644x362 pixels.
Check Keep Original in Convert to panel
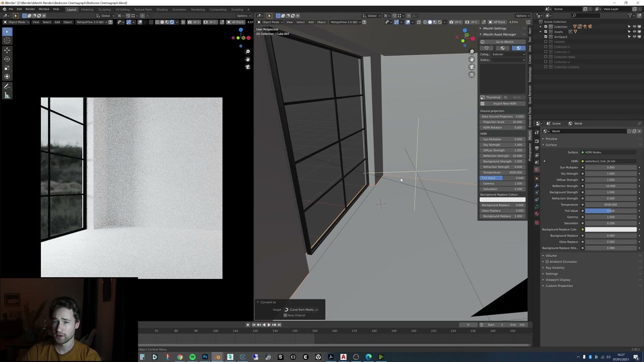coord(285,315)
